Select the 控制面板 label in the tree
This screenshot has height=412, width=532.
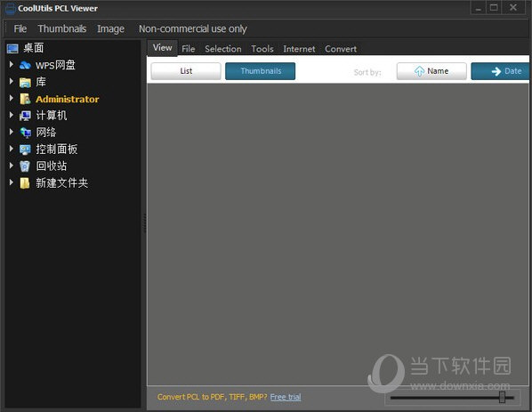click(x=57, y=149)
